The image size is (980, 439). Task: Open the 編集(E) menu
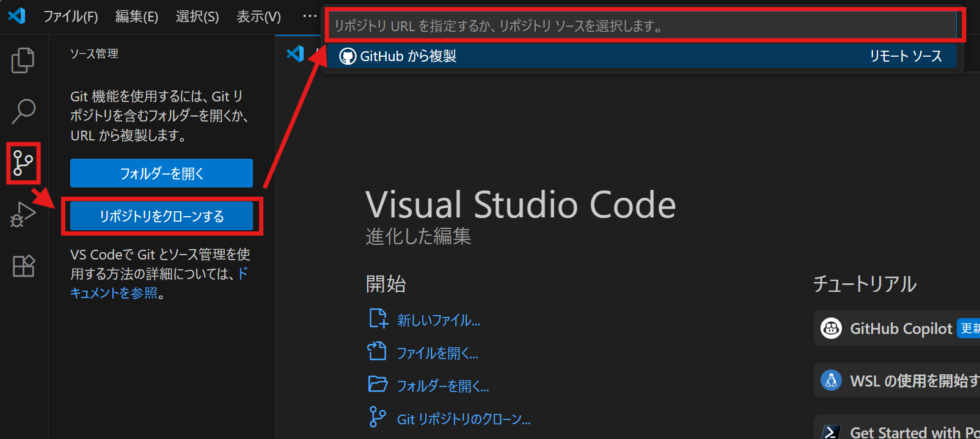click(x=137, y=16)
